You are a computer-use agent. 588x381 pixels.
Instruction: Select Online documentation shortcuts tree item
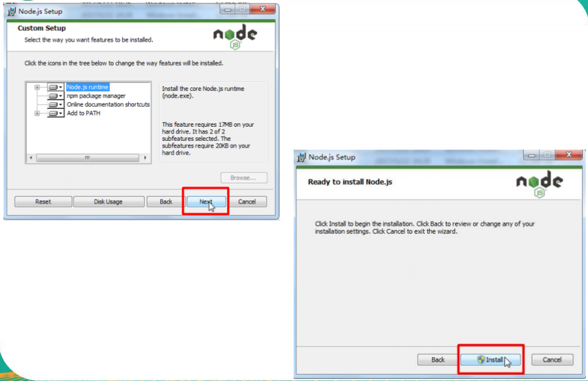point(108,105)
